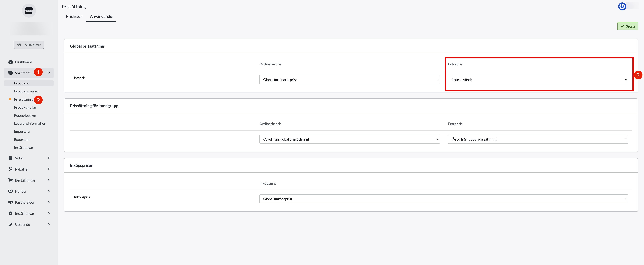The image size is (644, 265).
Task: Click the Beställningar shopping cart icon
Action: [x=10, y=180]
